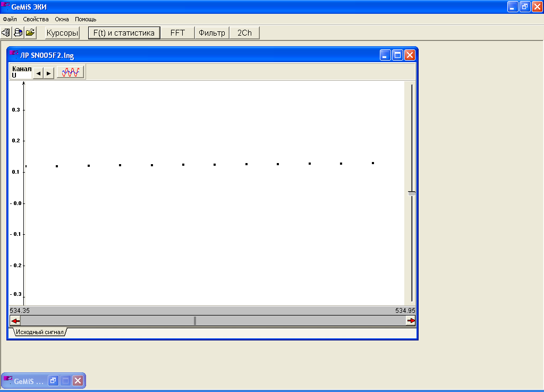
Task: Click the speaker icon in the main toolbar
Action: 6,32
